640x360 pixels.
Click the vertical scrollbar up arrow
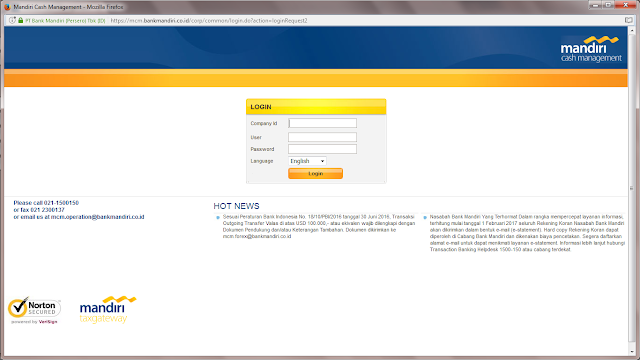[x=633, y=31]
